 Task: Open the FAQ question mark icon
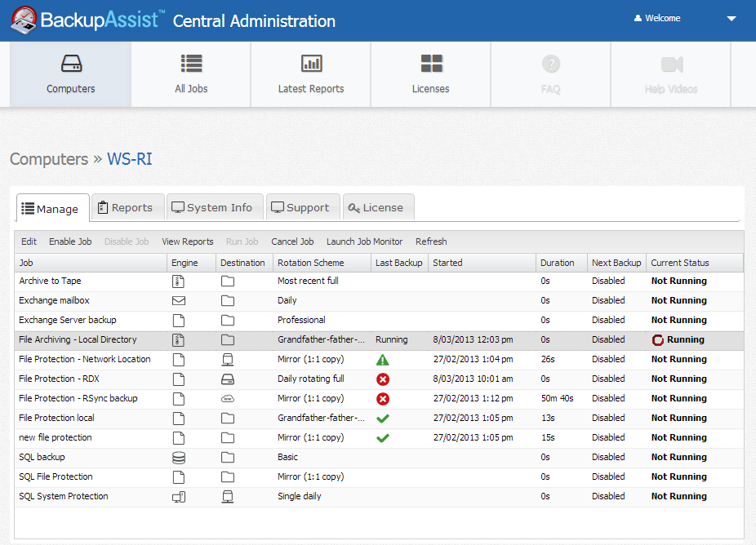551,64
